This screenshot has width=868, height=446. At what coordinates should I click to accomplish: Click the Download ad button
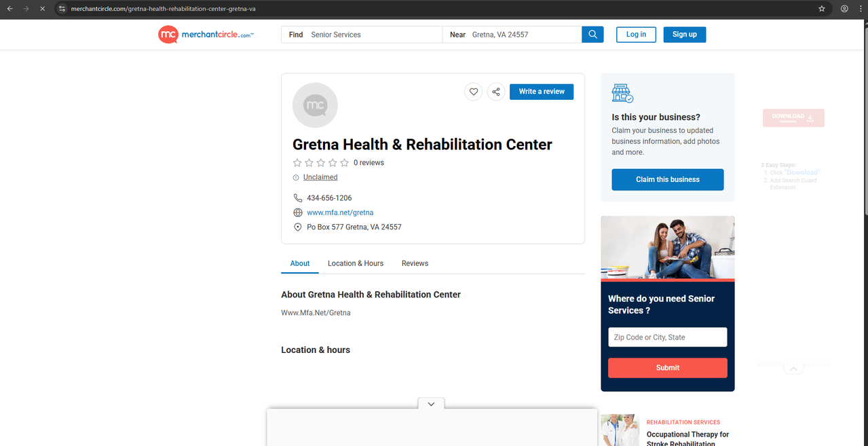coord(793,117)
